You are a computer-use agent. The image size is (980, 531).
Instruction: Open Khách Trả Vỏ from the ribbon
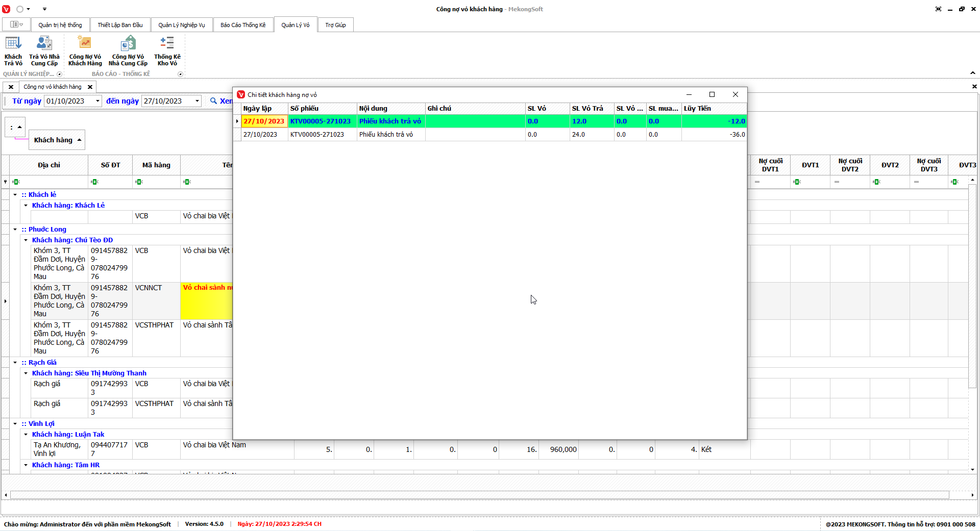point(13,51)
